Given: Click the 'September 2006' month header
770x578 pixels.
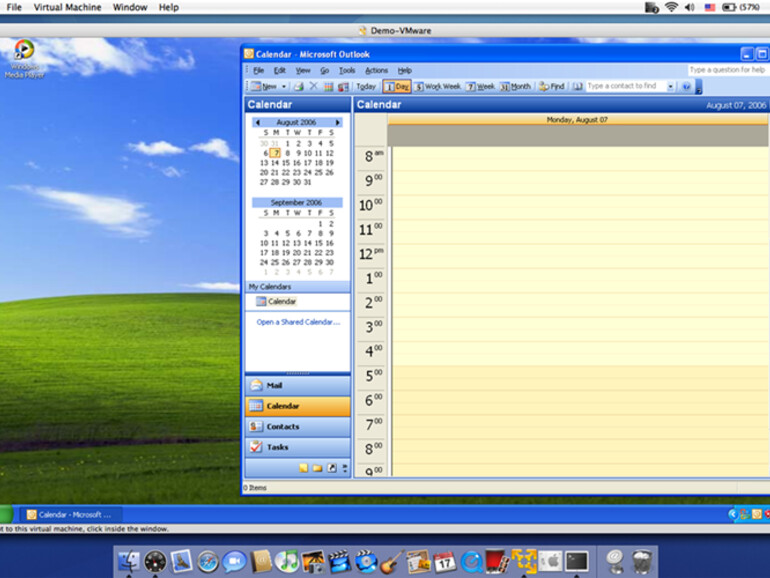Looking at the screenshot, I should click(296, 202).
